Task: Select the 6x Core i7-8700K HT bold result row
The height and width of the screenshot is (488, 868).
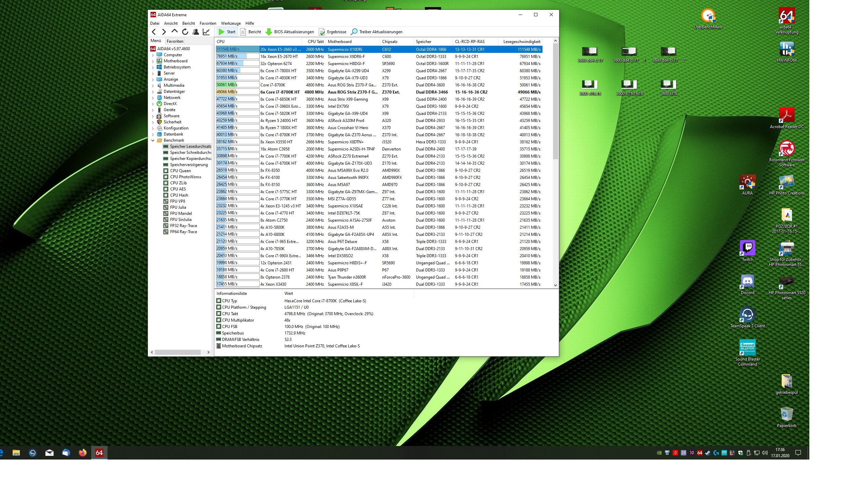Action: [x=379, y=92]
